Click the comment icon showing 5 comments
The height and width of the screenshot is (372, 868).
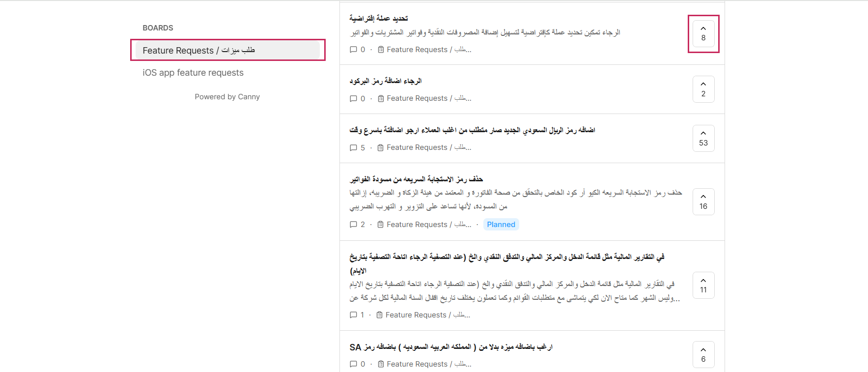(x=353, y=147)
